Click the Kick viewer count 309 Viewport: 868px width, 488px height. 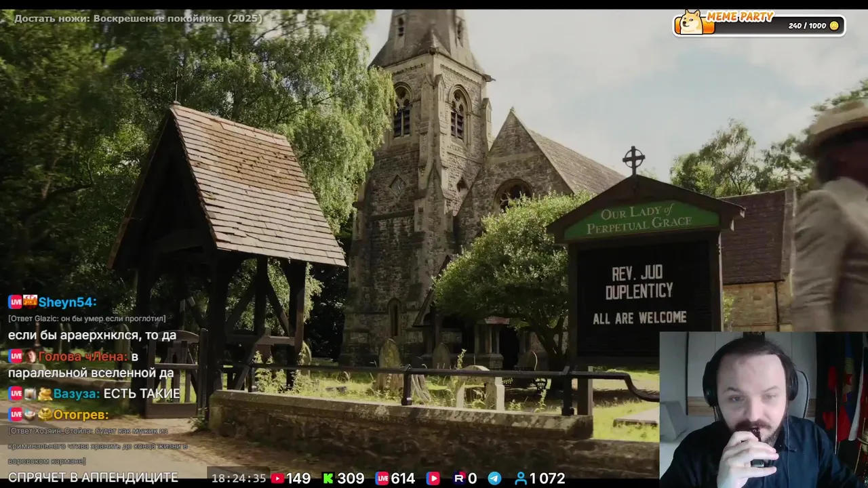pyautogui.click(x=351, y=479)
